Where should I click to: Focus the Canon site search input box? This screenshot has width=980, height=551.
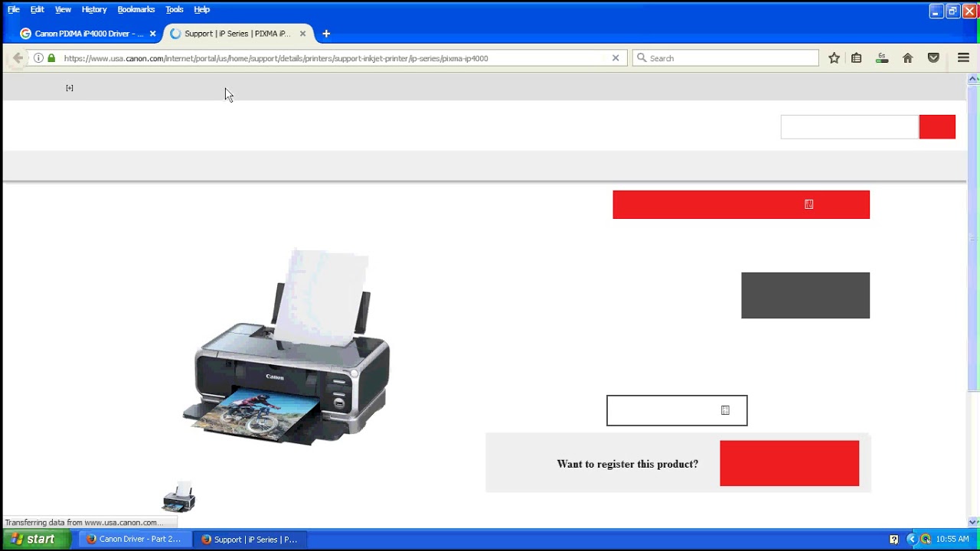tap(850, 127)
